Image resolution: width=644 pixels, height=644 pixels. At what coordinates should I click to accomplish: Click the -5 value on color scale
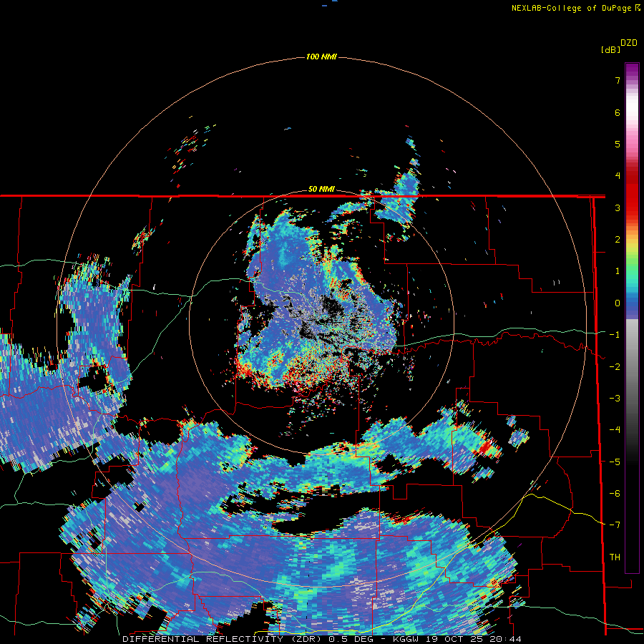pos(615,462)
